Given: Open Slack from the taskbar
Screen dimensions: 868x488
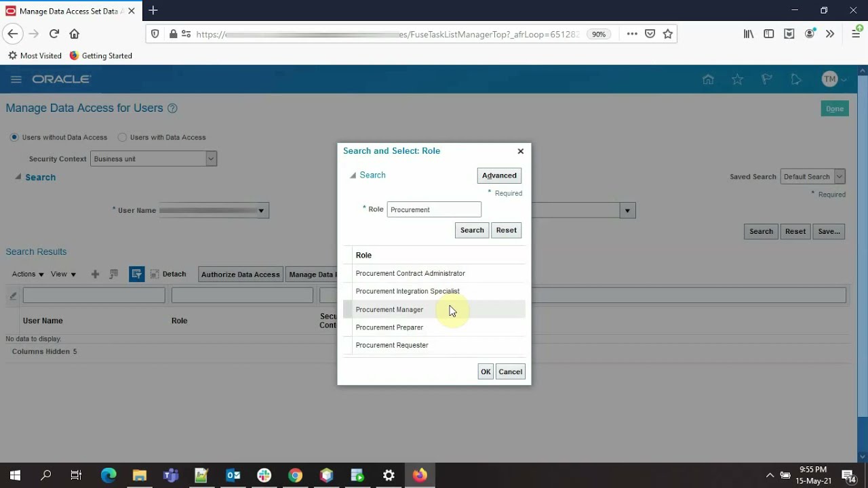Looking at the screenshot, I should point(264,475).
